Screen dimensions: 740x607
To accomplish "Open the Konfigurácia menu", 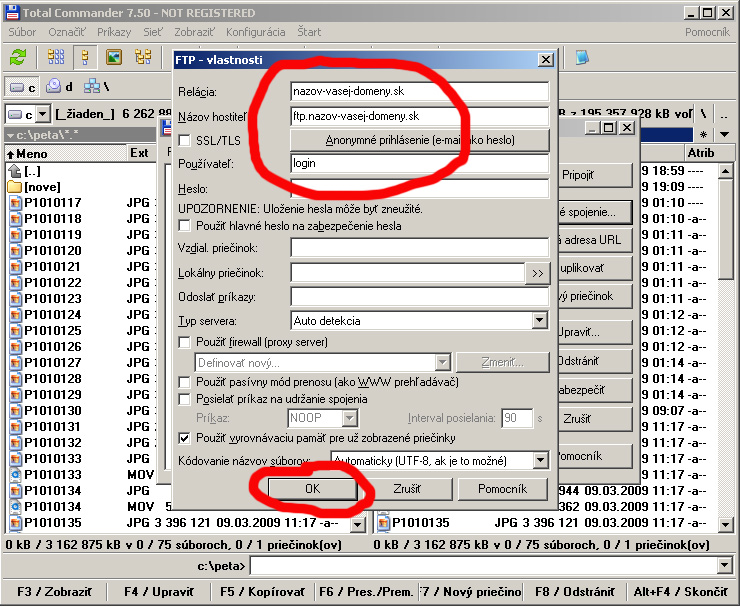I will pos(255,32).
